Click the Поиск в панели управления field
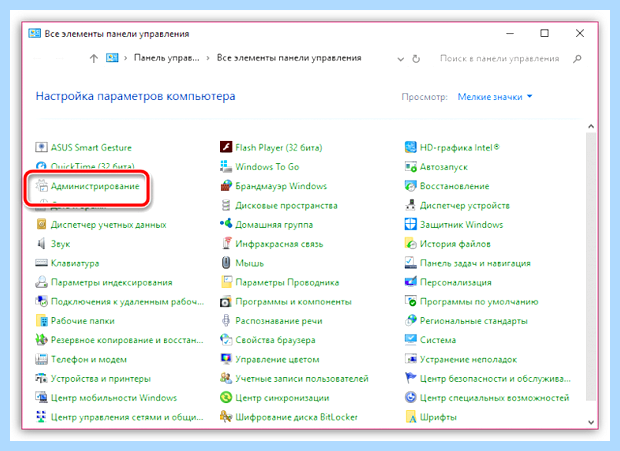620x451 pixels. 500,58
